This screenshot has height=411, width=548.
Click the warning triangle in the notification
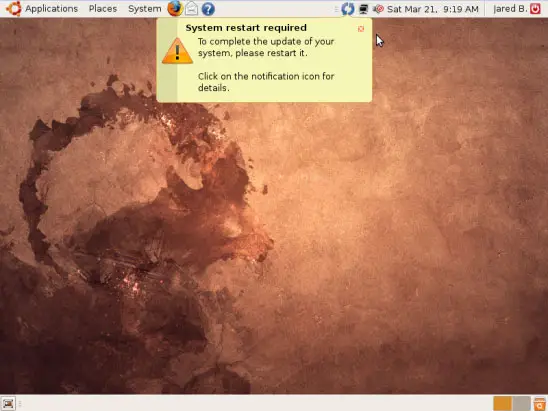coord(177,51)
